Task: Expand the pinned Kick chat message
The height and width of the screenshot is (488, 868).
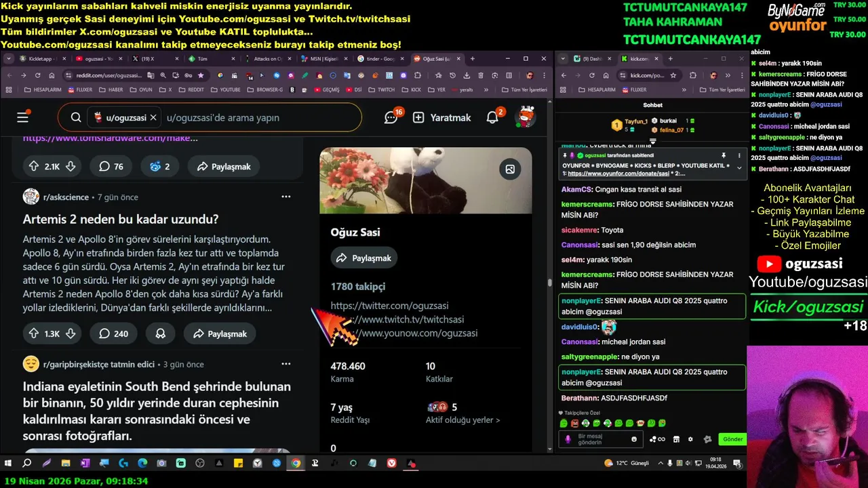Action: coord(739,167)
